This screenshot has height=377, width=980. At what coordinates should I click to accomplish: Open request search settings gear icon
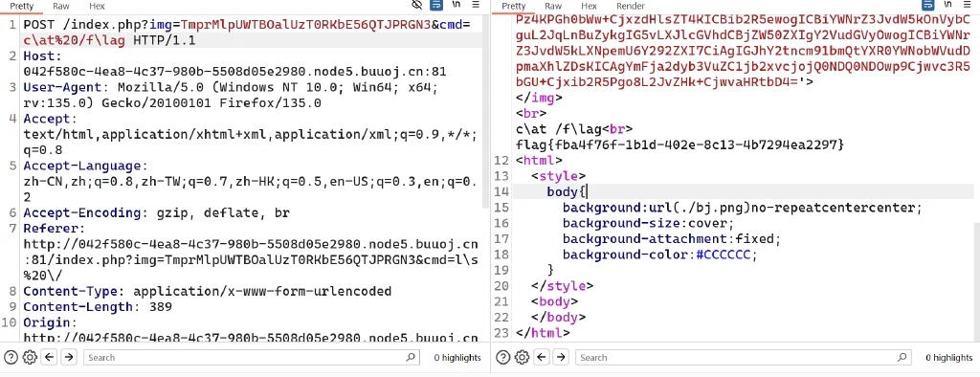pos(30,358)
